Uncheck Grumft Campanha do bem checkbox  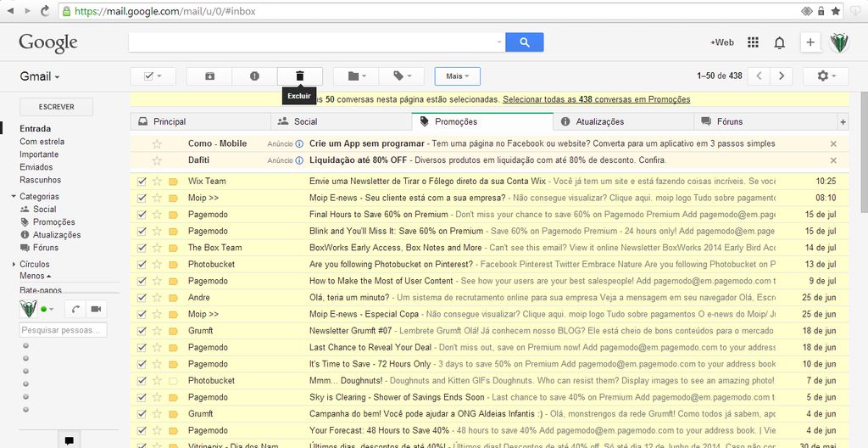[142, 414]
